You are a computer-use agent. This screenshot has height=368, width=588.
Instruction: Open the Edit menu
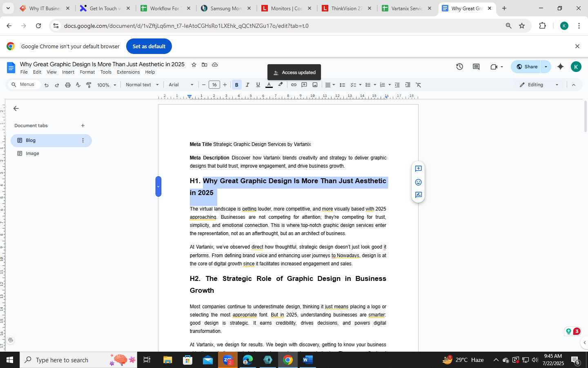37,72
